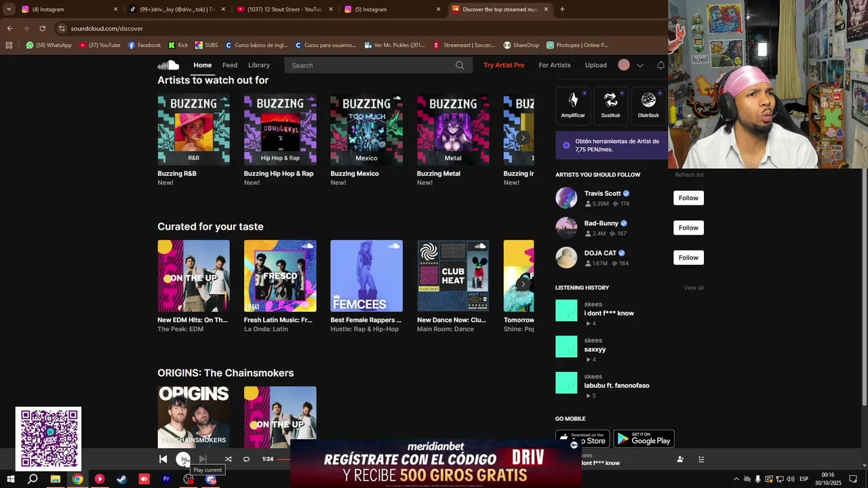
Task: Open the browser tab search dropdown
Action: [x=9, y=9]
